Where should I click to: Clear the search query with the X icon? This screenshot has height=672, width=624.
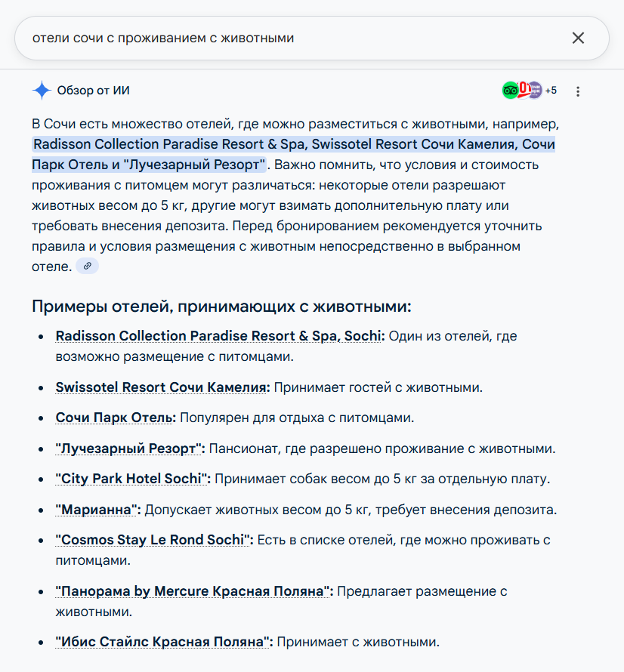[578, 38]
